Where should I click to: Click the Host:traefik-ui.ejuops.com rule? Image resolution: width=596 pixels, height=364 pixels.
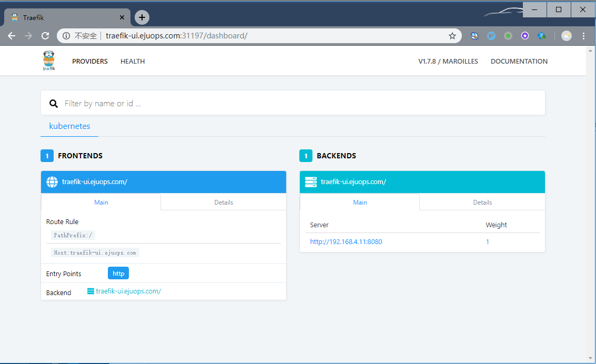tap(95, 252)
